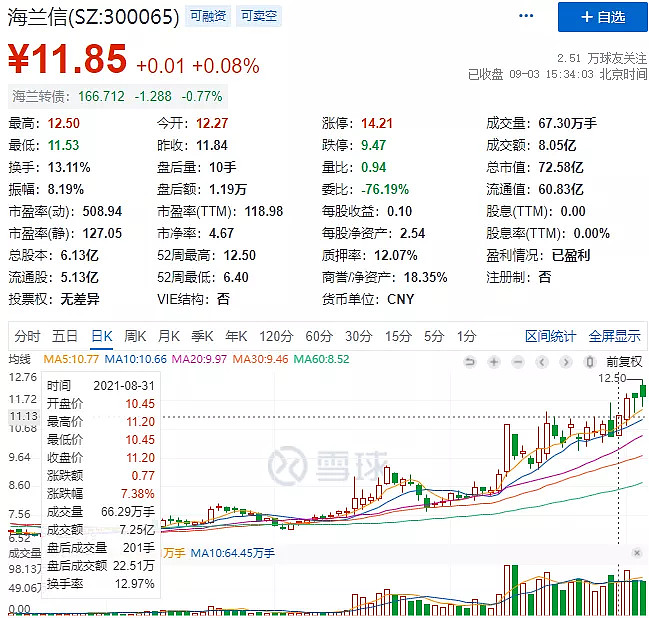
Task: Click the volume MA10:64.45万手 label
Action: click(232, 553)
